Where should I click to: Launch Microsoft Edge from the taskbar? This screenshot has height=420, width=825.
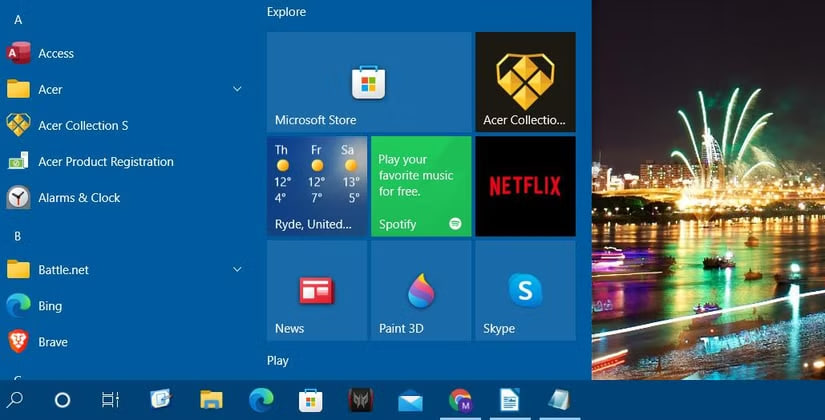click(x=261, y=399)
